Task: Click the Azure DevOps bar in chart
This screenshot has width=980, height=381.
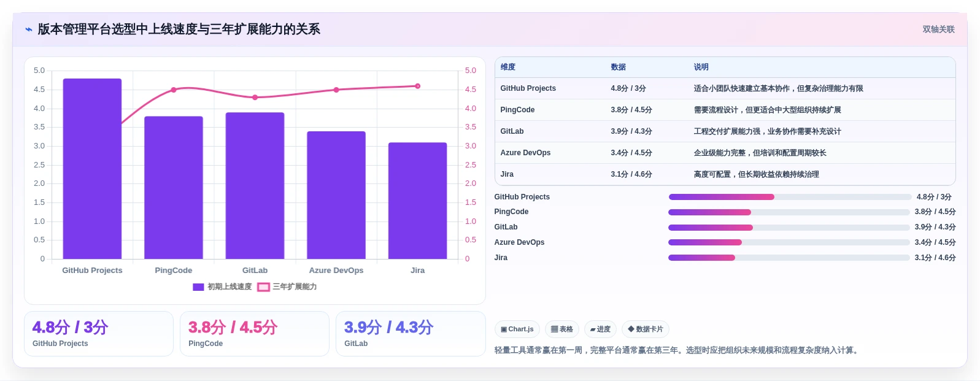Action: [x=336, y=195]
